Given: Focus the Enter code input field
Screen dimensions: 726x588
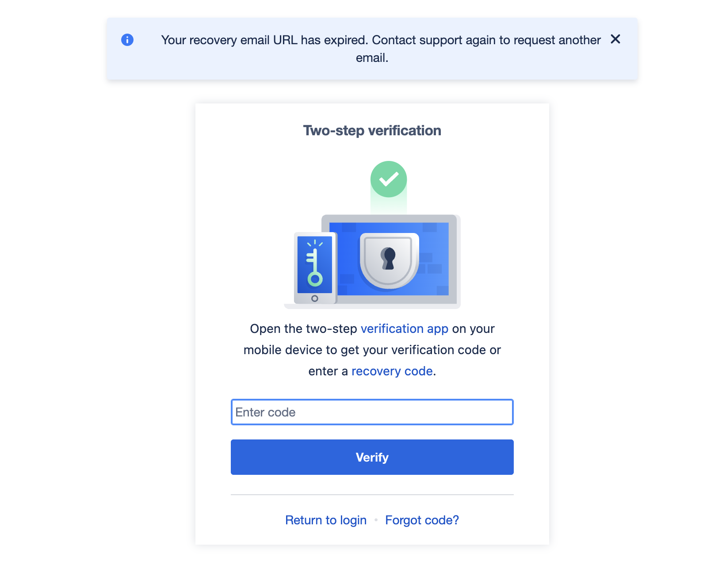Looking at the screenshot, I should (x=372, y=412).
